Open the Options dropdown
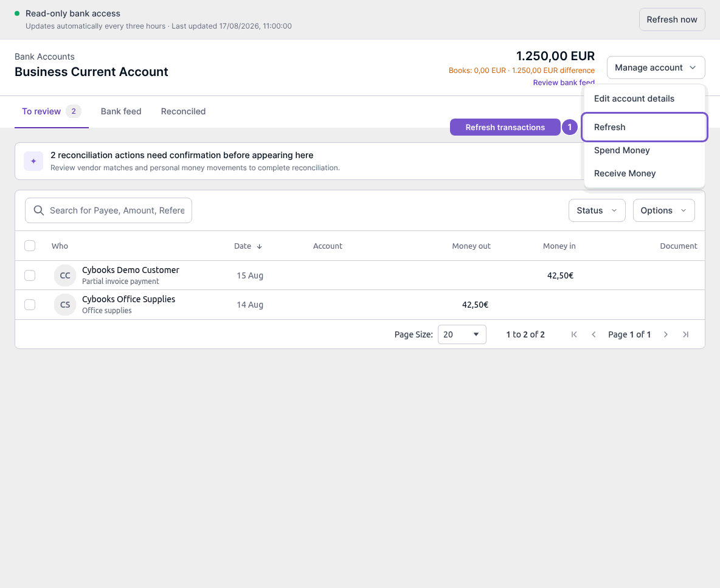This screenshot has width=720, height=588. pyautogui.click(x=663, y=210)
